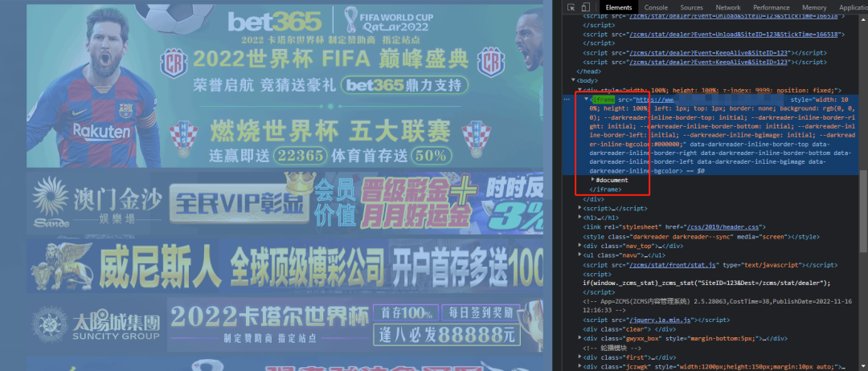868x371 pixels.
Task: Expand the gwyxx_box div node
Action: [x=580, y=338]
